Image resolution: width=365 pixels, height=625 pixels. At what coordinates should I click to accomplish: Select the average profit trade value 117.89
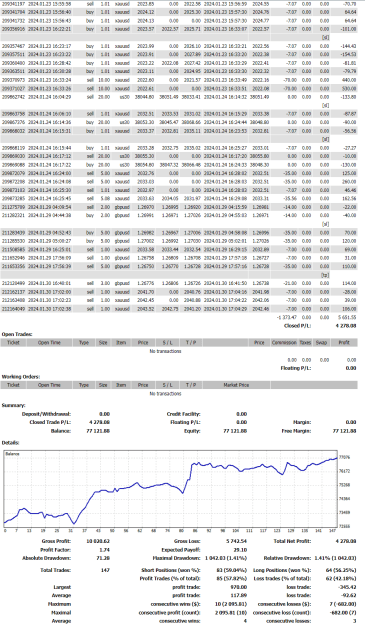(239, 596)
